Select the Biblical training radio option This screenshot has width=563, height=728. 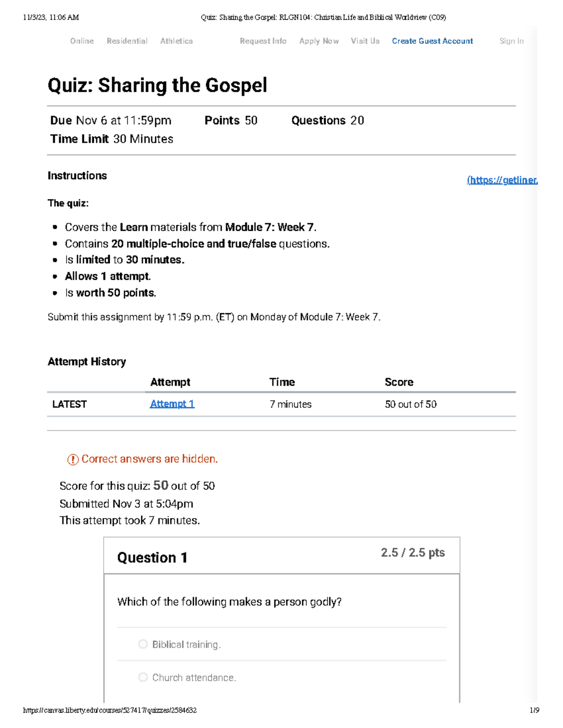click(143, 645)
